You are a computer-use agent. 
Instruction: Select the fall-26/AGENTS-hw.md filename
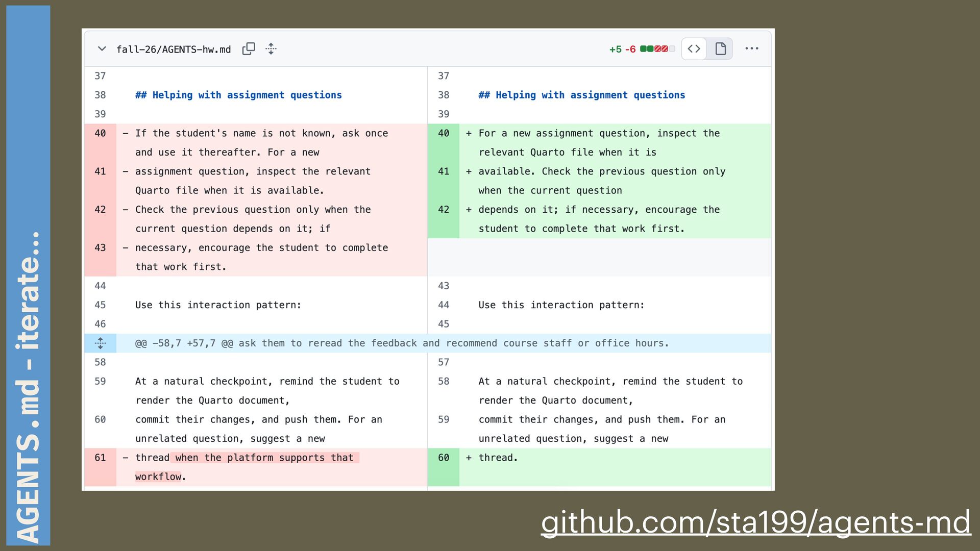tap(174, 49)
